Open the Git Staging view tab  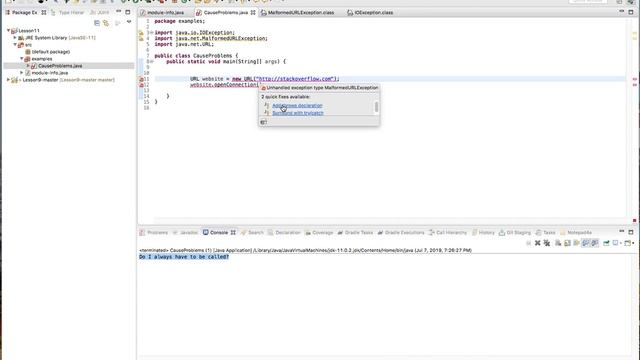pyautogui.click(x=515, y=233)
